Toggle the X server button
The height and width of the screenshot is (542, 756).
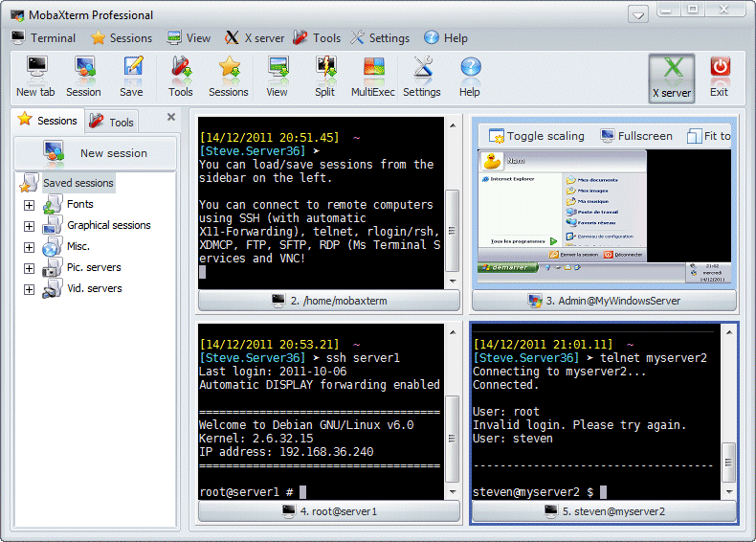pos(671,77)
